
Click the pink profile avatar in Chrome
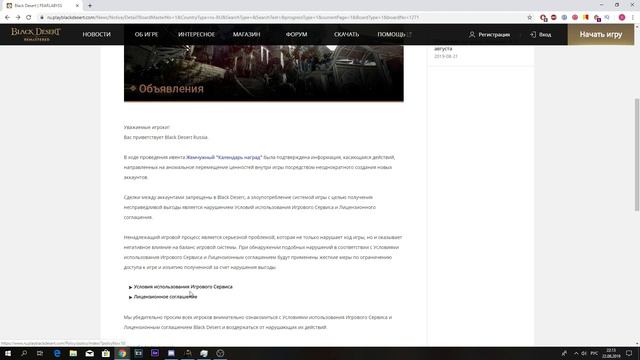click(x=622, y=18)
